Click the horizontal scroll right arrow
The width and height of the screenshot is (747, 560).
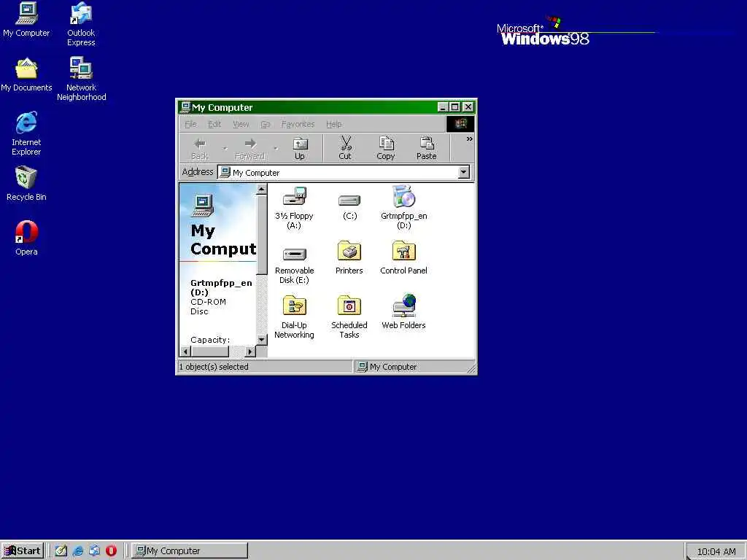coord(250,351)
